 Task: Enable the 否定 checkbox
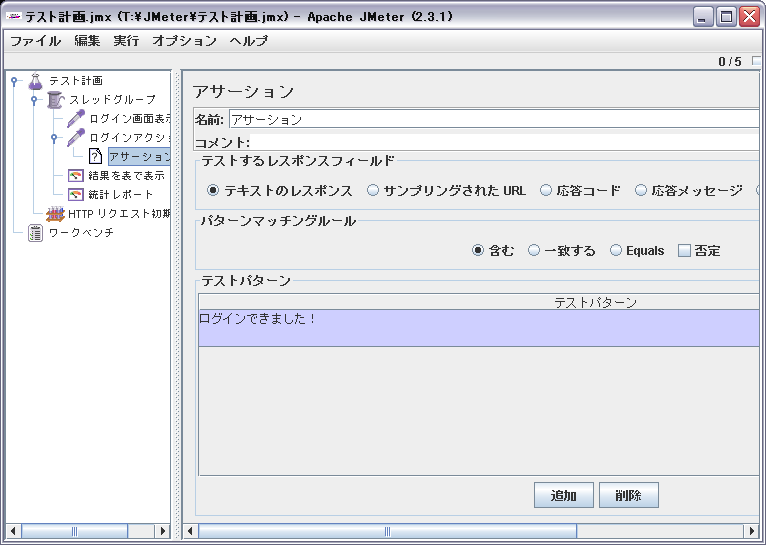click(684, 251)
